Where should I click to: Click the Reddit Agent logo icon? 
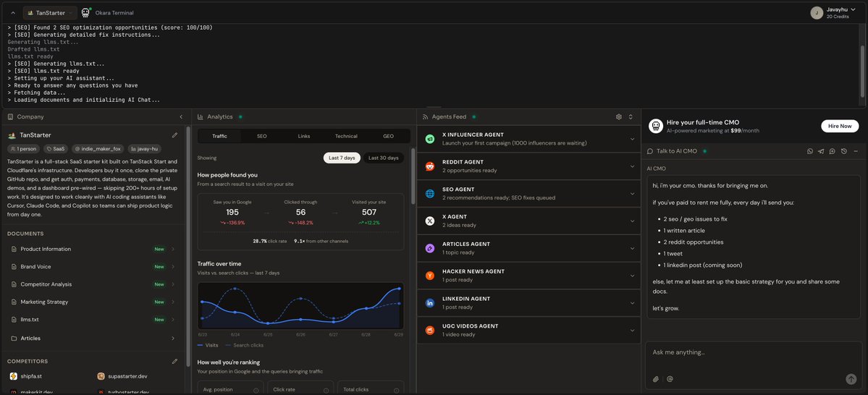point(430,166)
